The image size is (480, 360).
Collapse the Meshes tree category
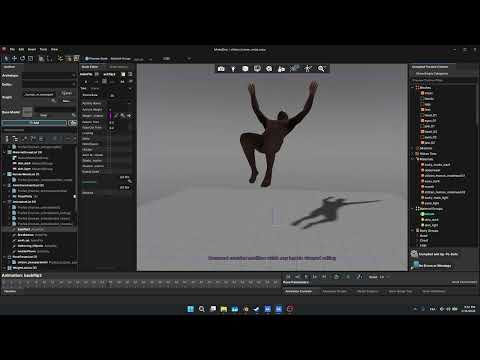tap(413, 88)
